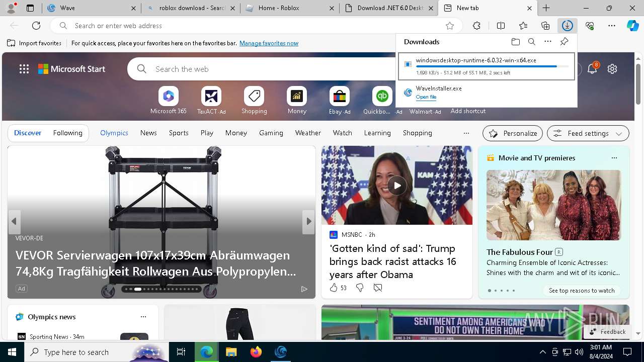The width and height of the screenshot is (644, 362).
Task: Open News feed category
Action: 148,133
